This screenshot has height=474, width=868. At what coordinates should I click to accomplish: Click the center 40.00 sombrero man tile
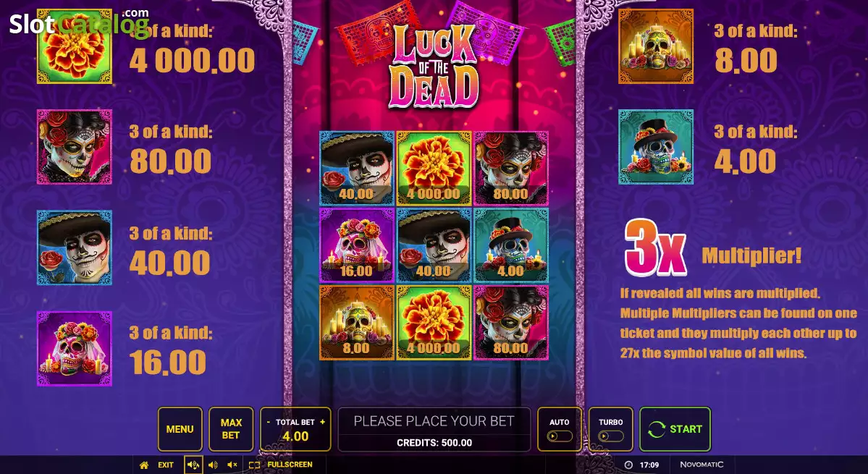click(x=434, y=245)
